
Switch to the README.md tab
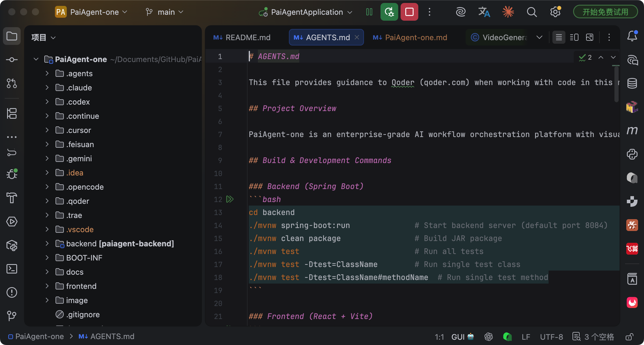pyautogui.click(x=242, y=38)
